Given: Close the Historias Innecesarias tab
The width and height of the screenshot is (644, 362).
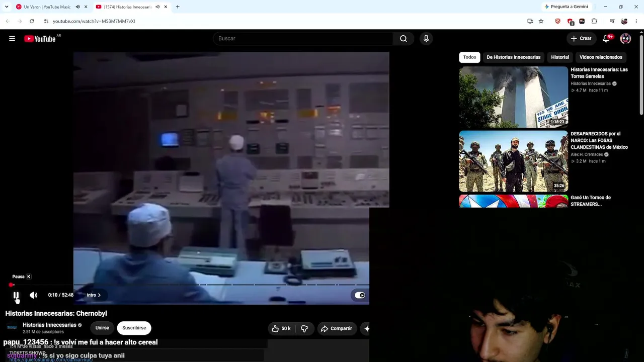Looking at the screenshot, I should pos(166,7).
